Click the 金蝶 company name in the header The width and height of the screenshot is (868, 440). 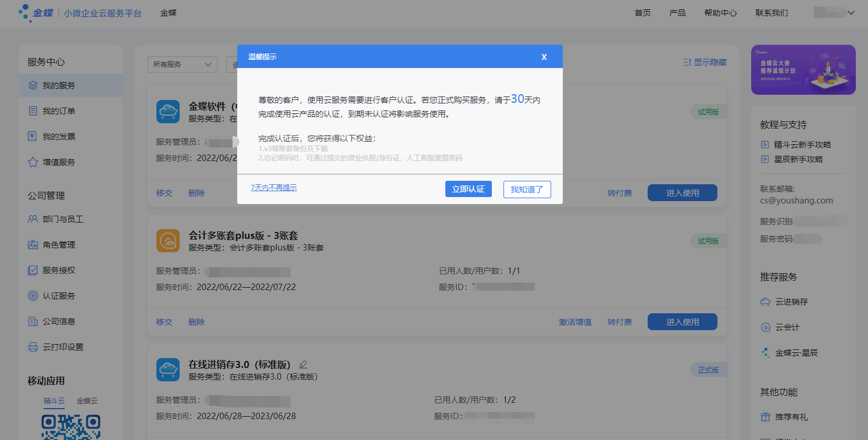pos(169,13)
